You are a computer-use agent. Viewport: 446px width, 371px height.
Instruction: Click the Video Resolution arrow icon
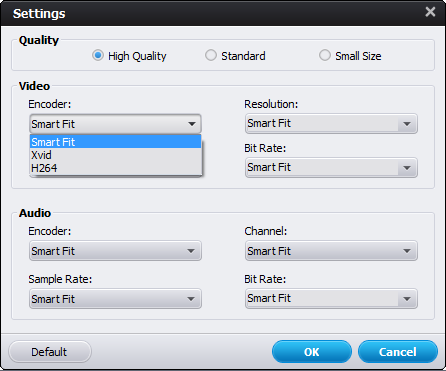coord(407,124)
